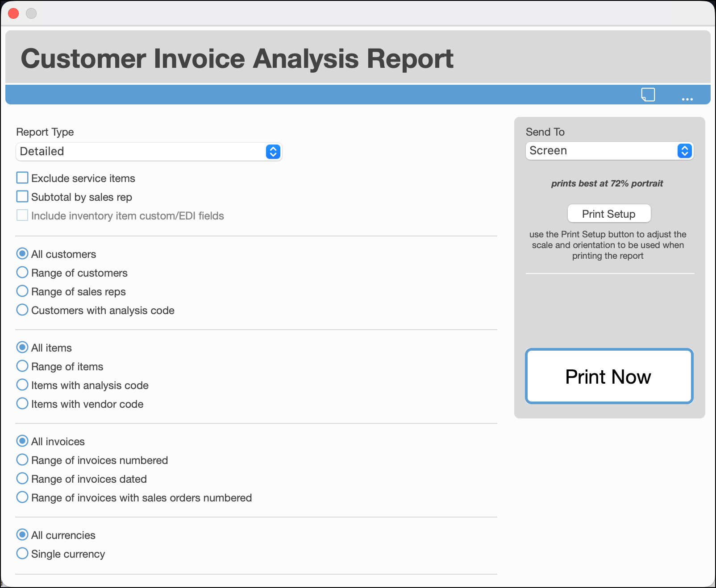Select Items with analysis code
Screen dimensions: 716x588
(x=22, y=385)
